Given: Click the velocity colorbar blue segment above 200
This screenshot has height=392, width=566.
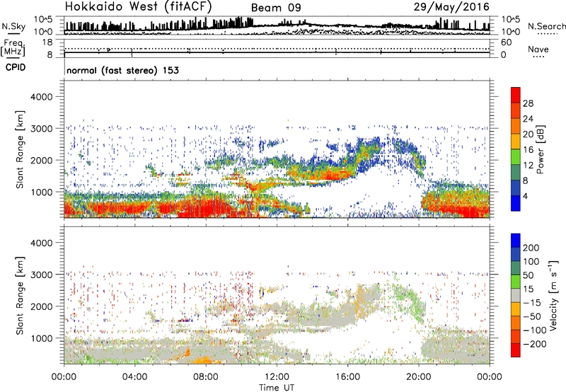Looking at the screenshot, I should pyautogui.click(x=516, y=241).
